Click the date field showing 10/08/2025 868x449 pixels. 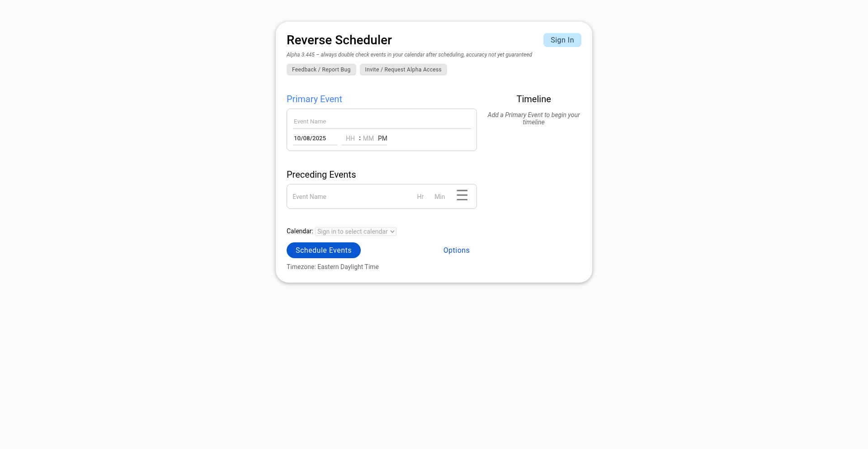click(x=315, y=138)
